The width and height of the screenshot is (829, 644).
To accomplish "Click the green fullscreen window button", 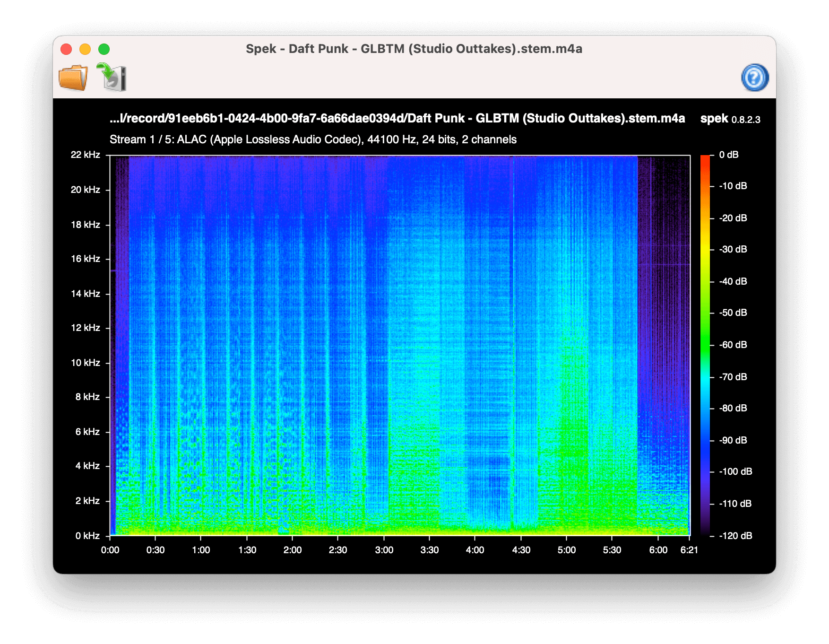I will pos(104,49).
